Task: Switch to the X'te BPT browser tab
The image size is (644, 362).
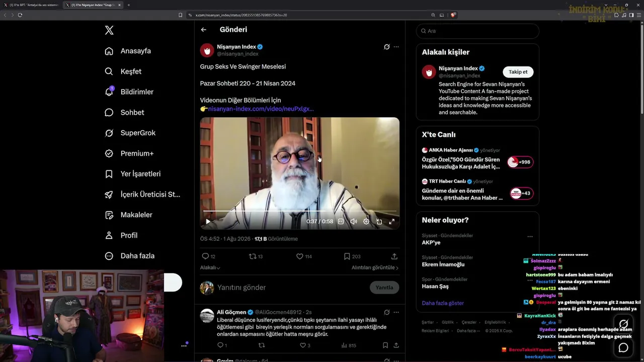Action: [31, 5]
